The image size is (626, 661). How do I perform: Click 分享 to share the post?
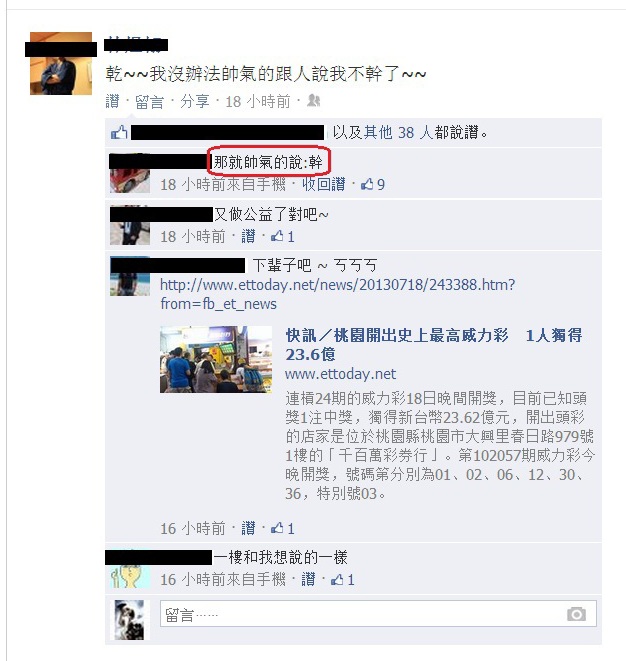pyautogui.click(x=195, y=101)
